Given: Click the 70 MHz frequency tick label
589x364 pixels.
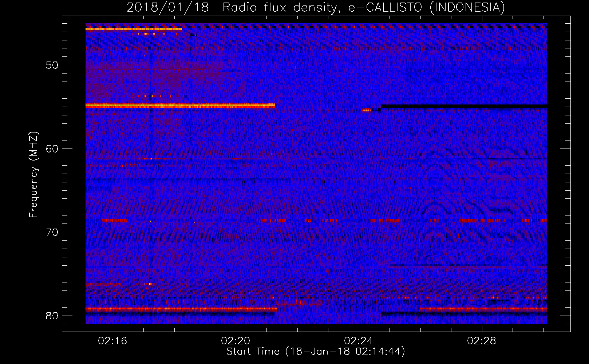Looking at the screenshot, I should [52, 232].
